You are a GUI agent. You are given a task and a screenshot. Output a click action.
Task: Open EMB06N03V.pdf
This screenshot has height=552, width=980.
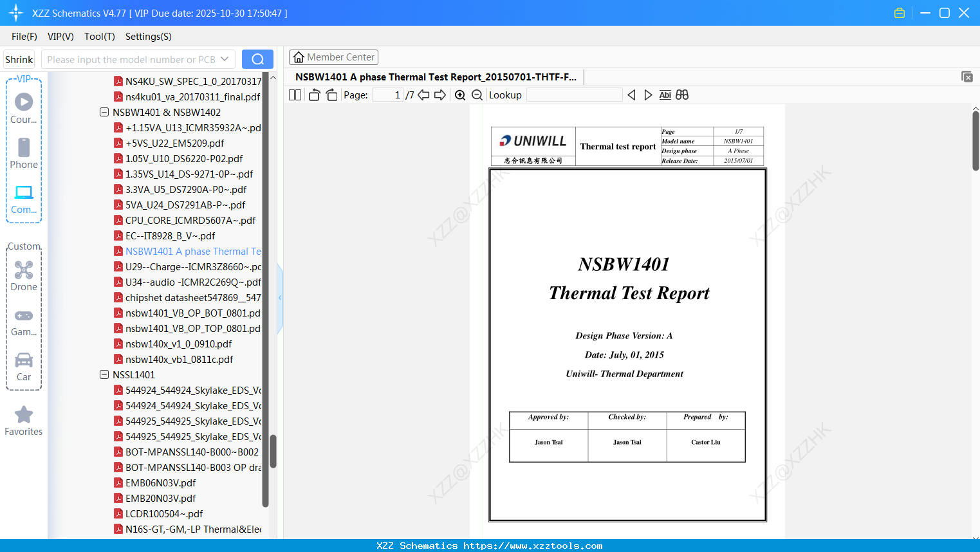(160, 483)
